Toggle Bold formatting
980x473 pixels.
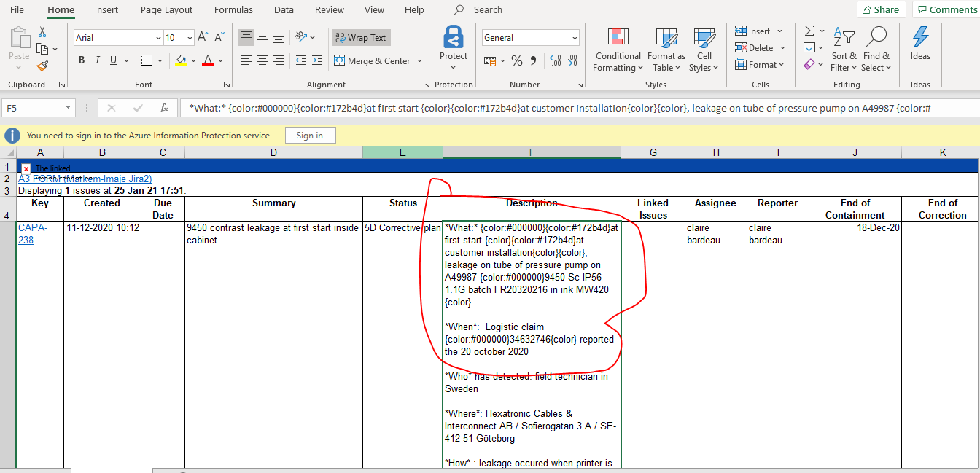(x=82, y=60)
